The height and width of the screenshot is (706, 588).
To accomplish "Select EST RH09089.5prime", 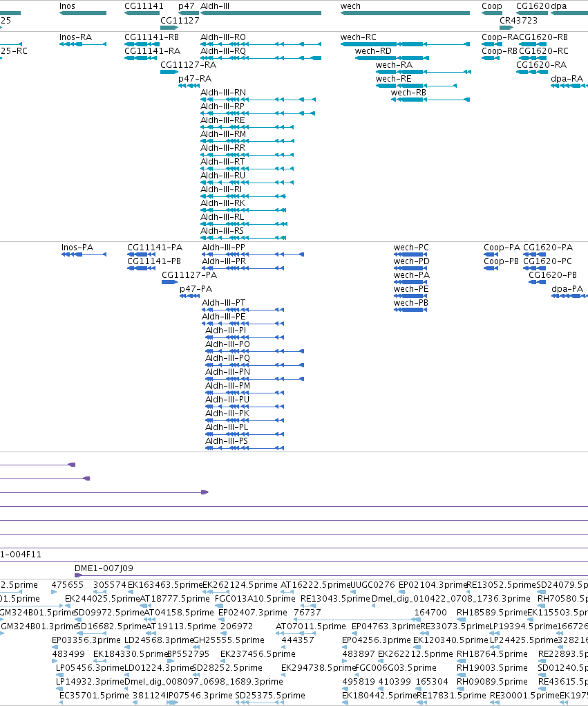I will click(461, 689).
